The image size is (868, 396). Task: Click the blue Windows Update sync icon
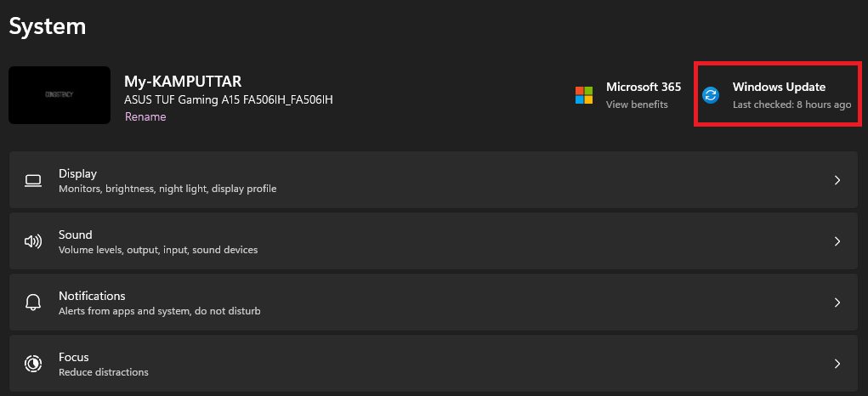(712, 95)
